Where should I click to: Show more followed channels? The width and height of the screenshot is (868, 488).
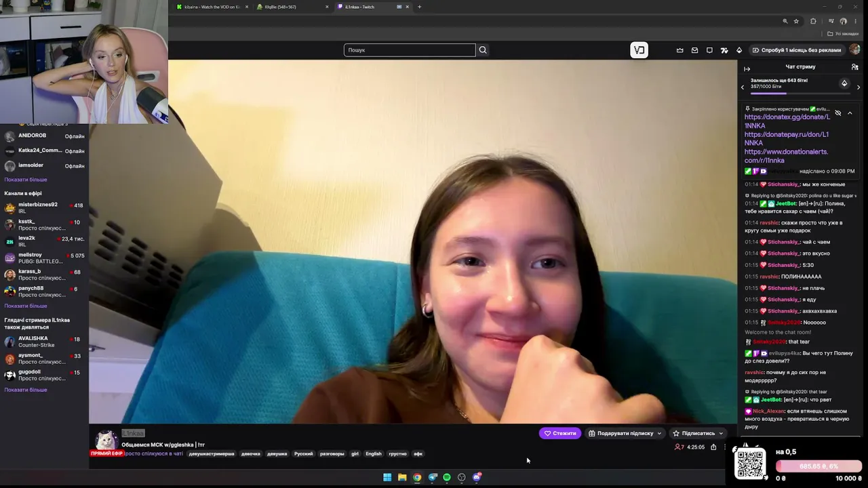pos(26,180)
